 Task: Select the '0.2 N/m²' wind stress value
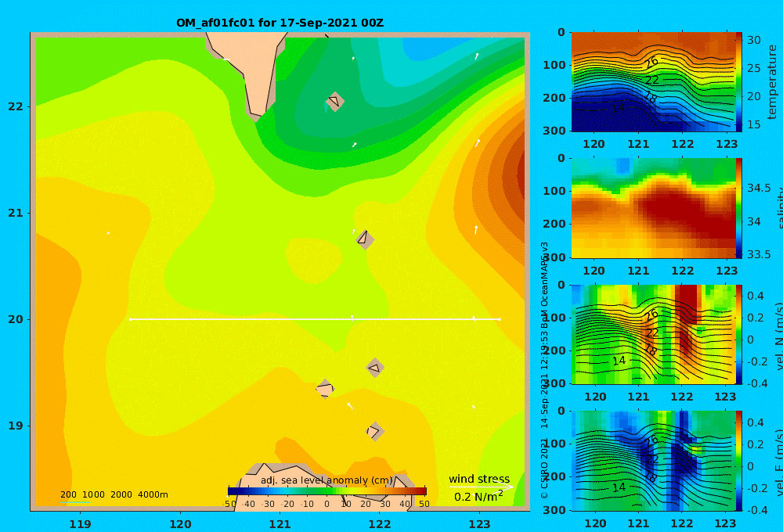[478, 497]
